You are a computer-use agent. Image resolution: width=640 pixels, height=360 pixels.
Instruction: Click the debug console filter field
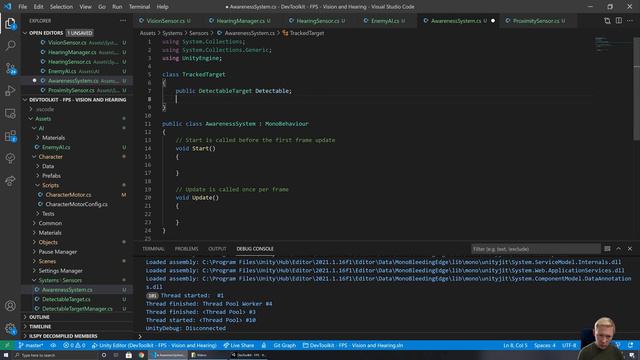coord(535,249)
